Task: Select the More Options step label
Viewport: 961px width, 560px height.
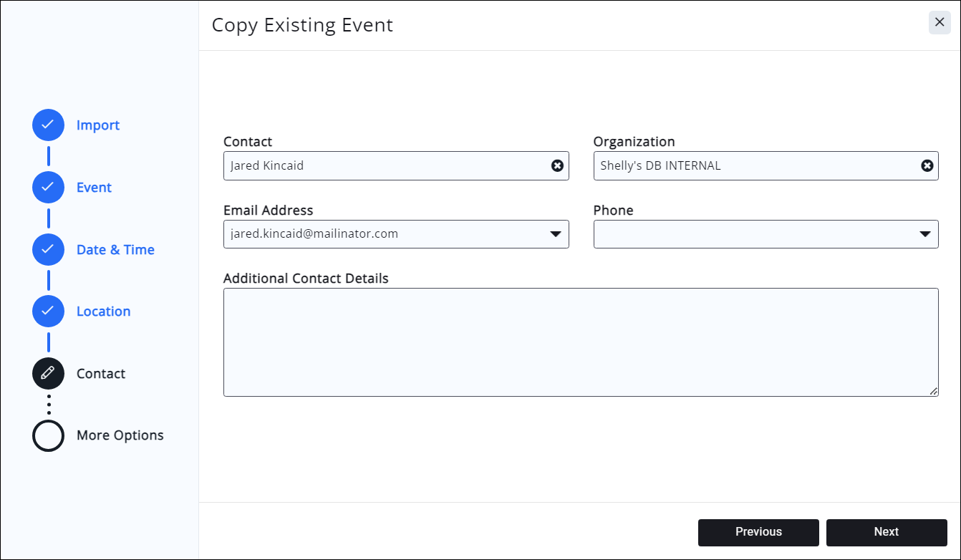Action: coord(120,435)
